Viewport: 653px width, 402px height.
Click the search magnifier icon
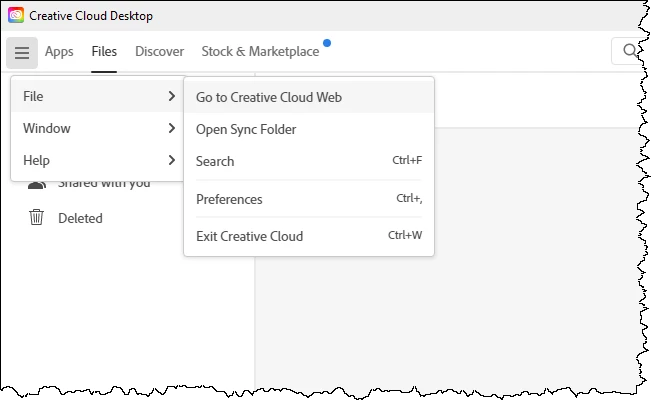click(630, 51)
